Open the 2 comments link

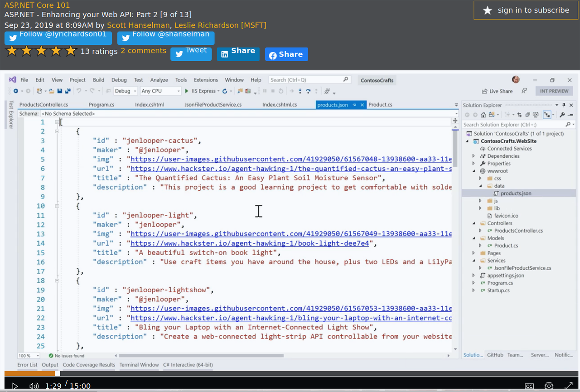(x=143, y=51)
